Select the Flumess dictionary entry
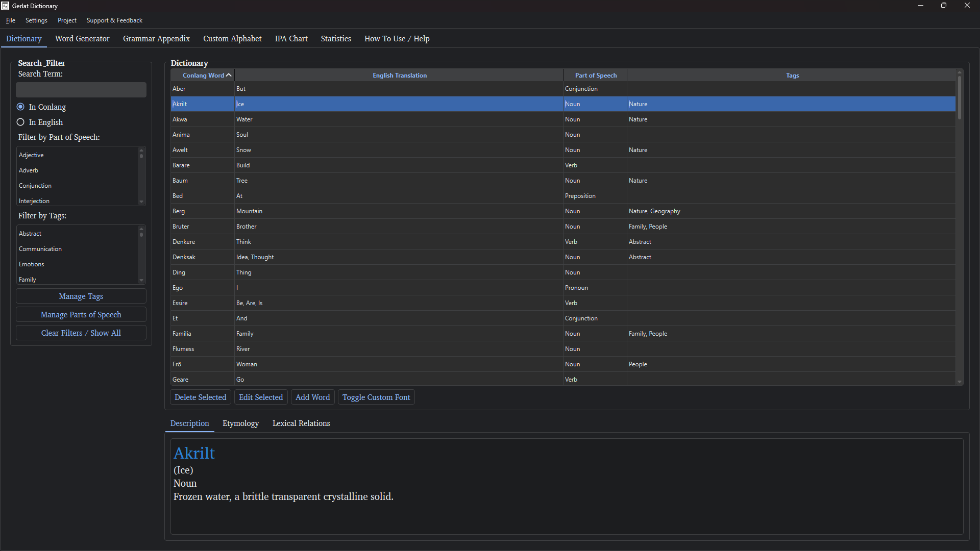This screenshot has height=551, width=980. click(x=563, y=349)
